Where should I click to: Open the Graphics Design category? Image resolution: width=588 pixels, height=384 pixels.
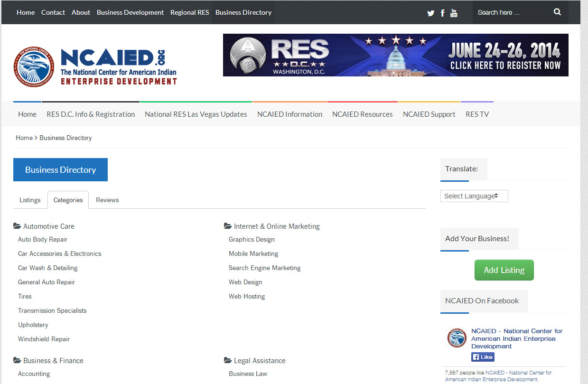coord(252,240)
